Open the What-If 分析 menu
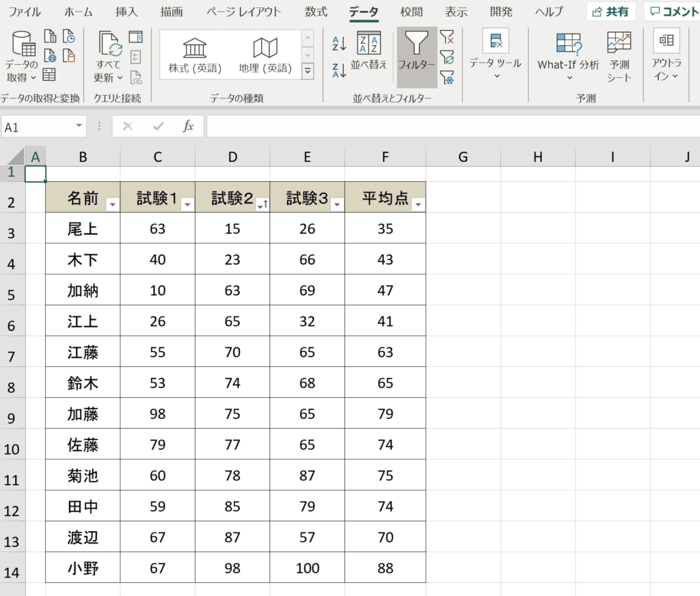 568,57
